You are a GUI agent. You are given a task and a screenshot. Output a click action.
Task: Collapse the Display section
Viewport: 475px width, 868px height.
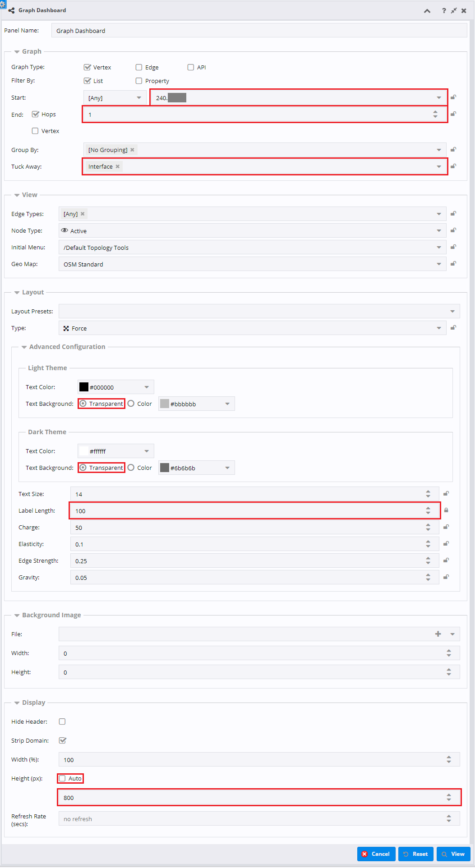[x=17, y=703]
